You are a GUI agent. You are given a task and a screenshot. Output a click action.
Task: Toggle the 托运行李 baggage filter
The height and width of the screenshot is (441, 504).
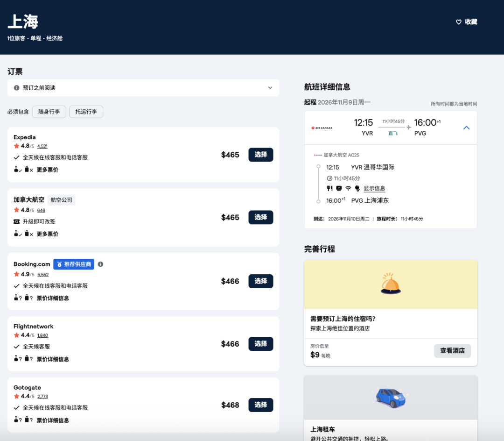click(86, 112)
